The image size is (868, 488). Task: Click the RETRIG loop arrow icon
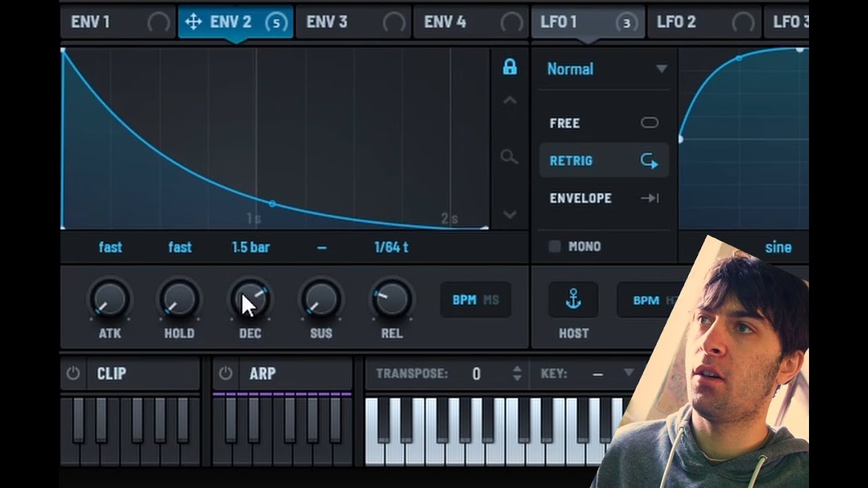tap(650, 161)
